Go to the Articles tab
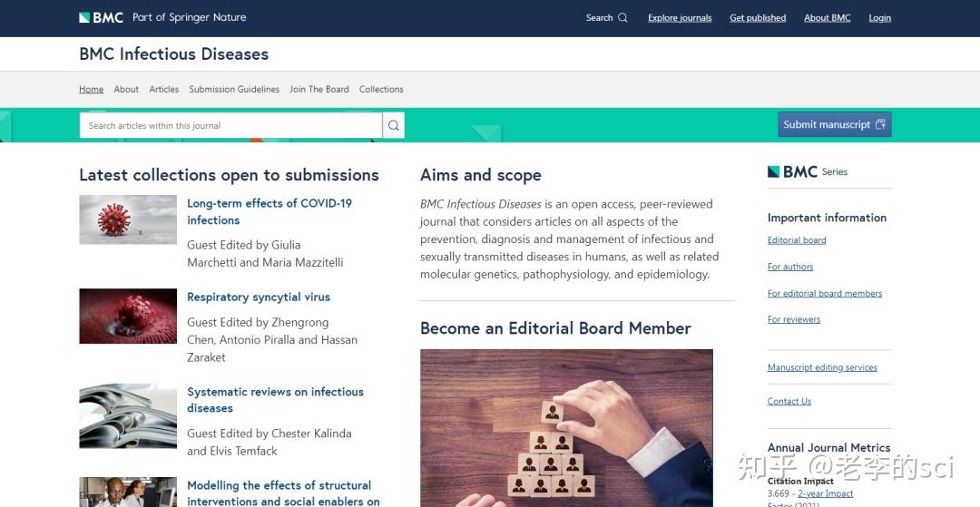This screenshot has height=507, width=980. (x=164, y=89)
